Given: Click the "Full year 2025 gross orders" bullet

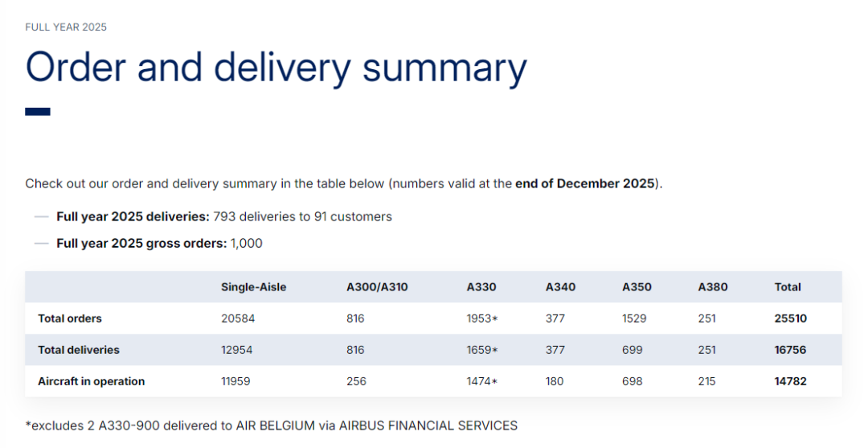Looking at the screenshot, I should 159,243.
